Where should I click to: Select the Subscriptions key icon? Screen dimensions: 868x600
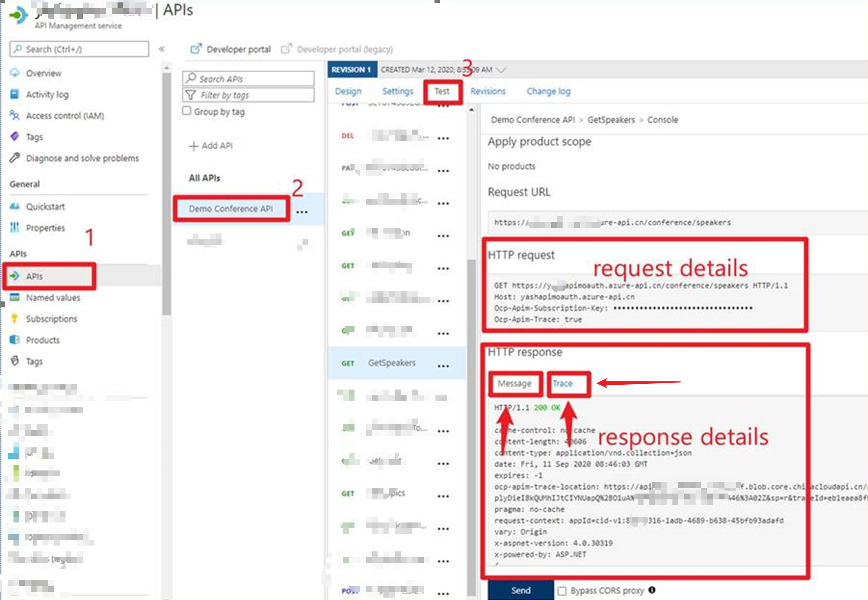[15, 319]
